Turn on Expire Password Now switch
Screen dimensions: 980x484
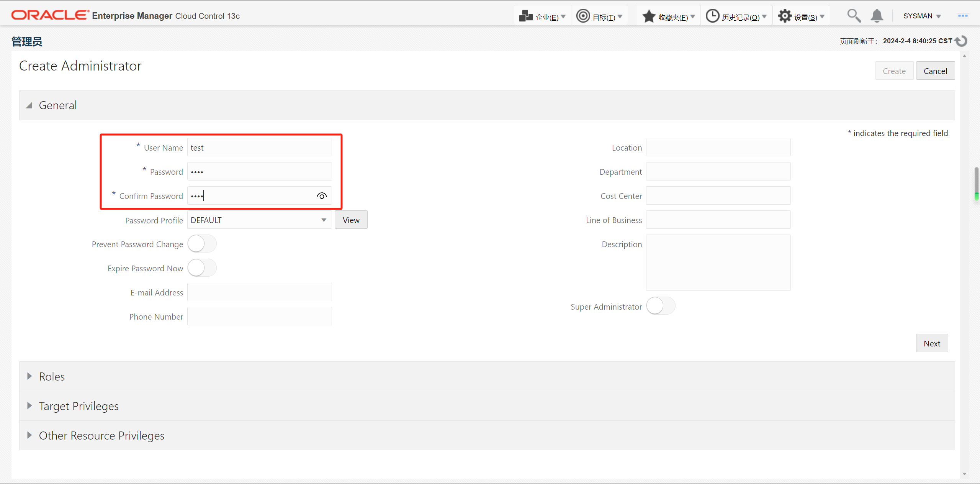click(x=202, y=268)
